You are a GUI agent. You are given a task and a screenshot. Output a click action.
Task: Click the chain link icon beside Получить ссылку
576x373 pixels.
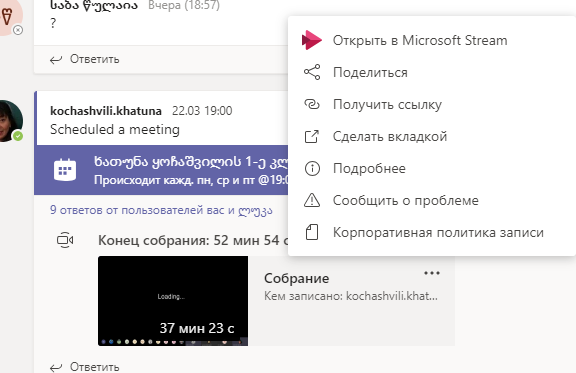312,104
